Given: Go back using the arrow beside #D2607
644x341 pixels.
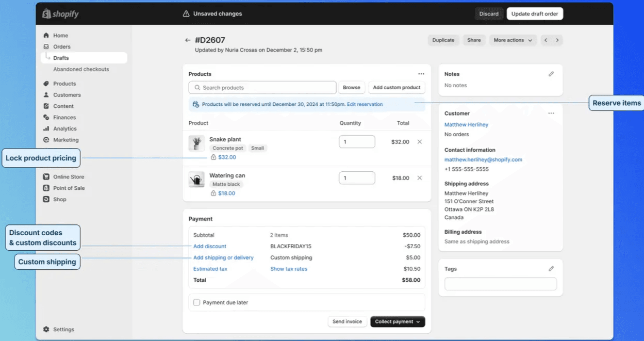Looking at the screenshot, I should (188, 40).
